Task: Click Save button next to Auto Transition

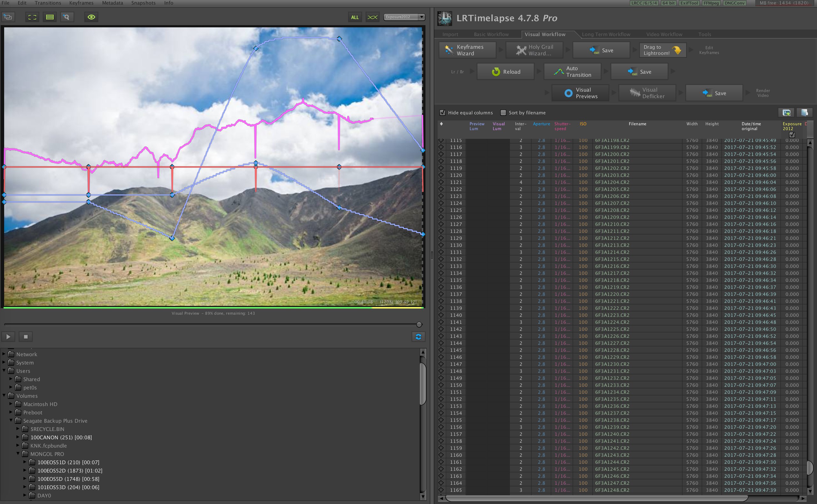Action: click(x=639, y=72)
